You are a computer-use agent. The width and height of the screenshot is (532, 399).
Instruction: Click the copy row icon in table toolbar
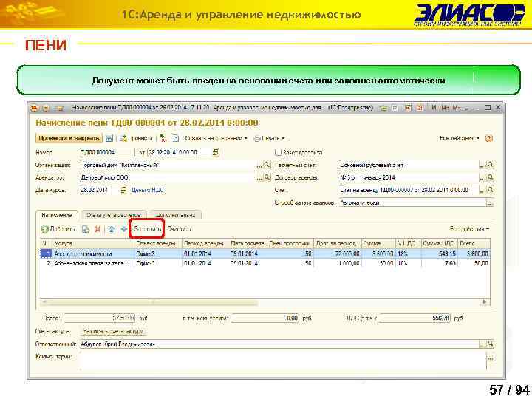[86, 229]
